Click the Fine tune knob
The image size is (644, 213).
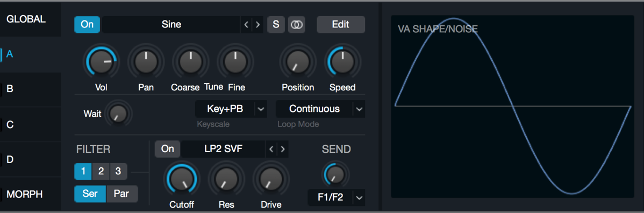click(x=235, y=62)
